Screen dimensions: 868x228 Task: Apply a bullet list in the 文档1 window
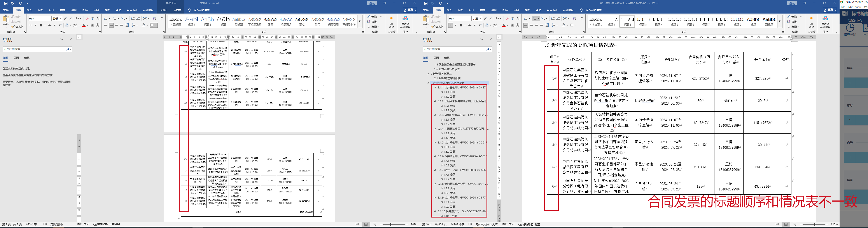pyautogui.click(x=106, y=18)
